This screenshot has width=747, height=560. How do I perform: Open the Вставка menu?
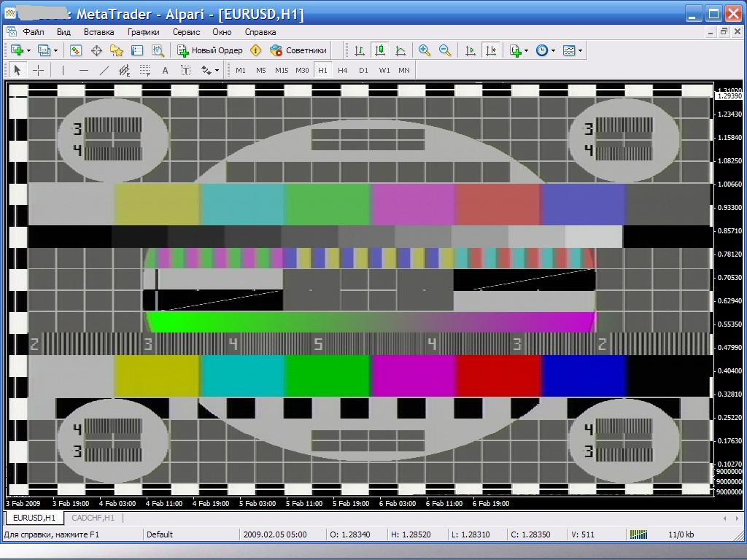coord(98,32)
